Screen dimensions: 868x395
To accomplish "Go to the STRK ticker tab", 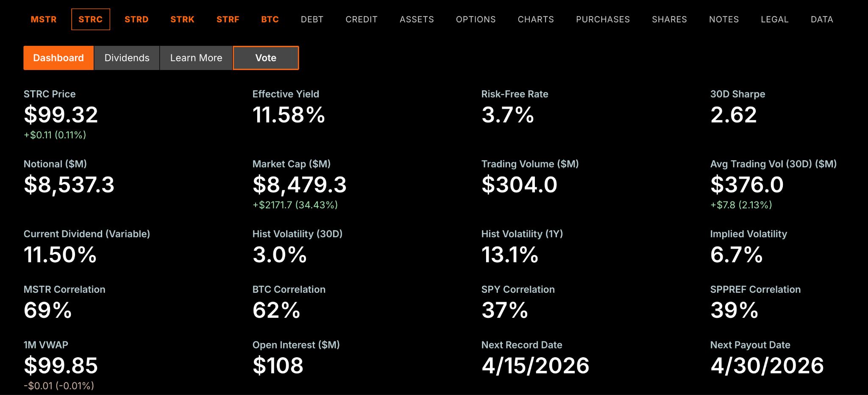I will point(182,20).
